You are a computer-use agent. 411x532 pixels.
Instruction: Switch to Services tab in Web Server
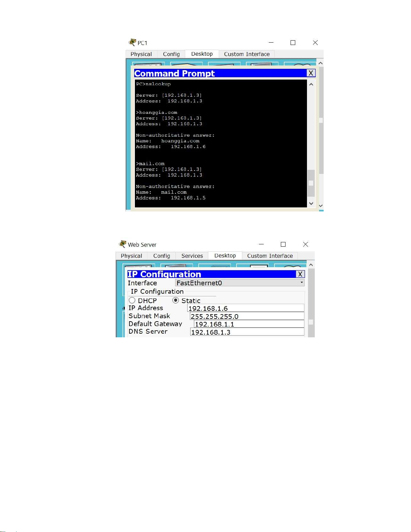coord(192,256)
